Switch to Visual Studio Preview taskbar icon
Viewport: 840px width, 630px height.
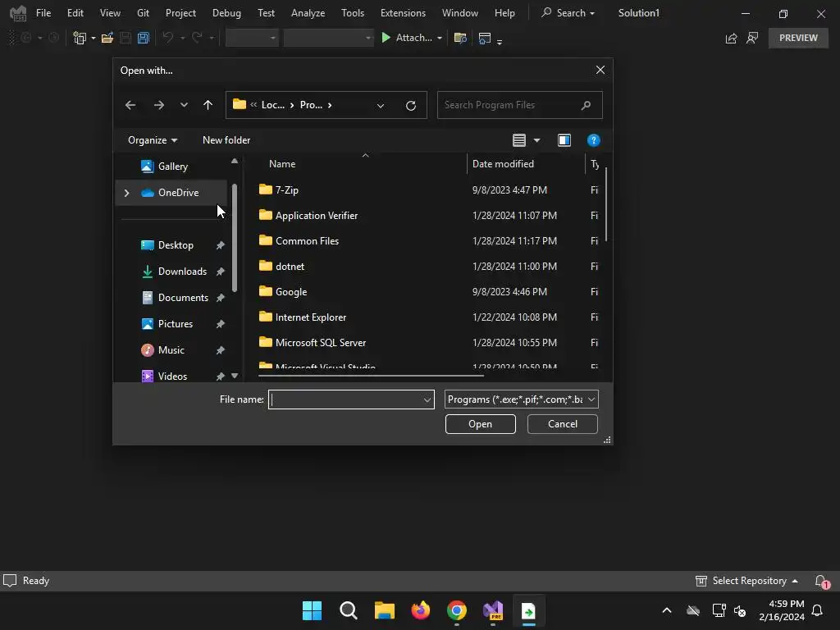(x=493, y=610)
